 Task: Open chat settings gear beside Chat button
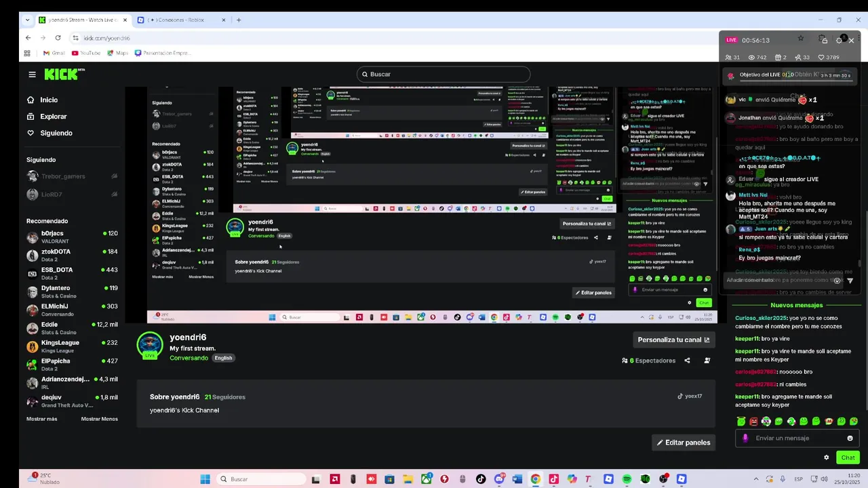(x=826, y=457)
